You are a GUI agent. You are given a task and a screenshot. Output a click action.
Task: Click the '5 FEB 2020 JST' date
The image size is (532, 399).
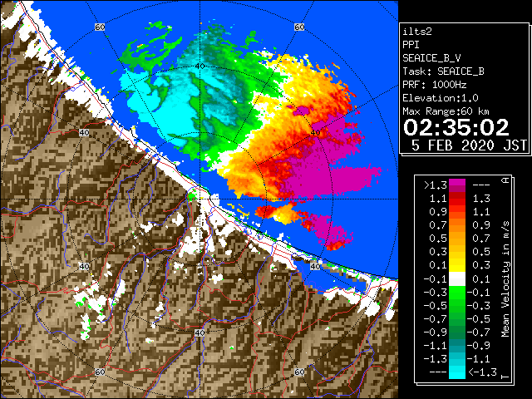pyautogui.click(x=469, y=145)
